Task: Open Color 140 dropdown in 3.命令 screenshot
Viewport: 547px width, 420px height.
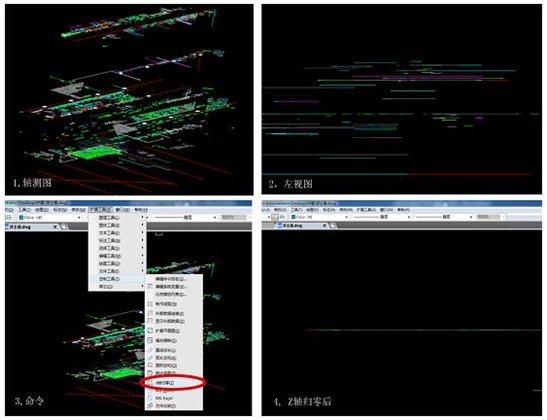Action: [x=78, y=217]
